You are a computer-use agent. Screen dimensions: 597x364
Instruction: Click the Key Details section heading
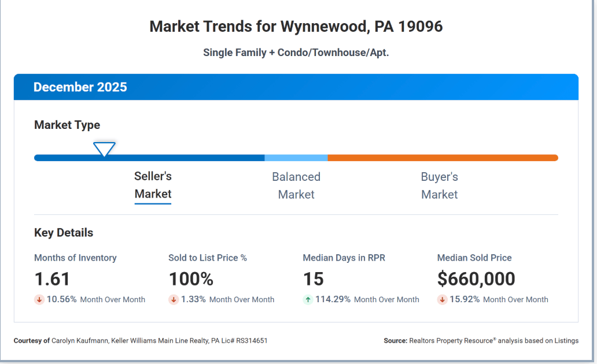click(x=64, y=233)
